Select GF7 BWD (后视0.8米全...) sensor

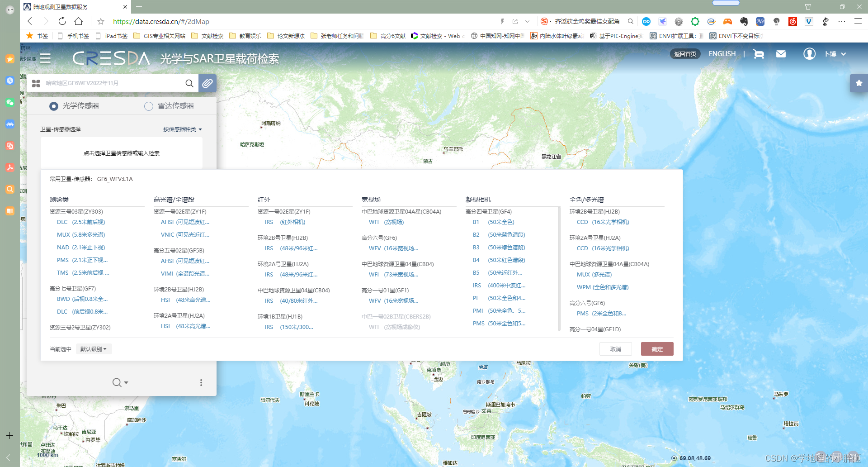pos(82,299)
